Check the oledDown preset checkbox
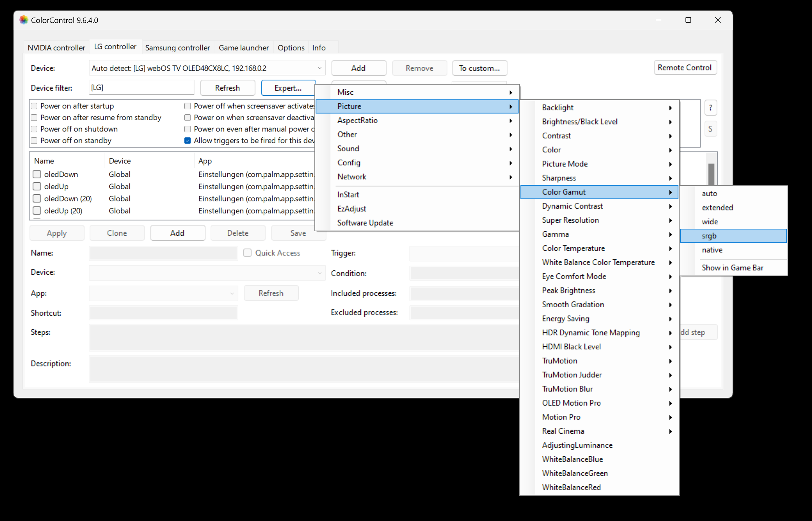The height and width of the screenshot is (521, 812). (37, 174)
